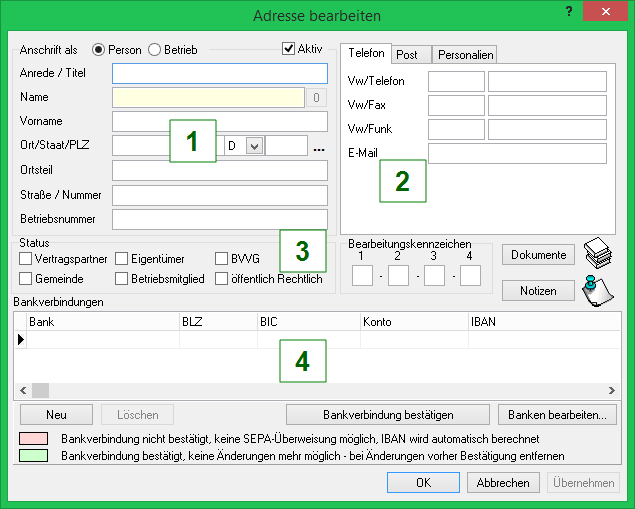Switch to the Post tab
This screenshot has height=509, width=635.
point(406,55)
